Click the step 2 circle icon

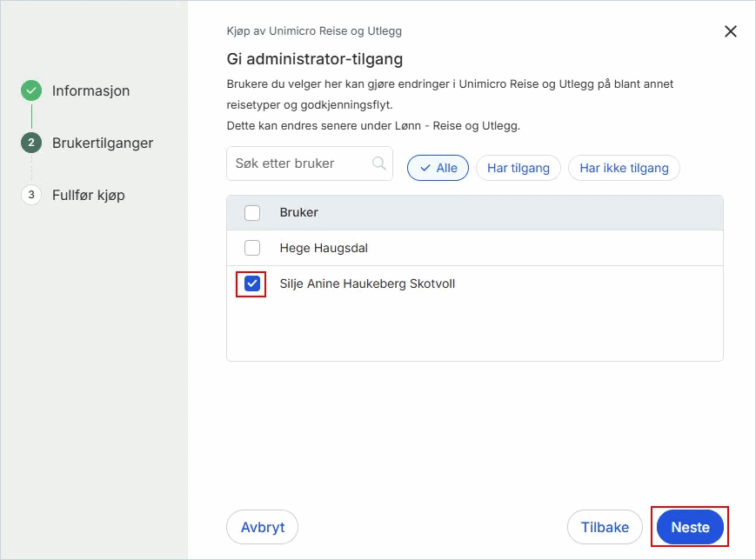click(x=31, y=143)
